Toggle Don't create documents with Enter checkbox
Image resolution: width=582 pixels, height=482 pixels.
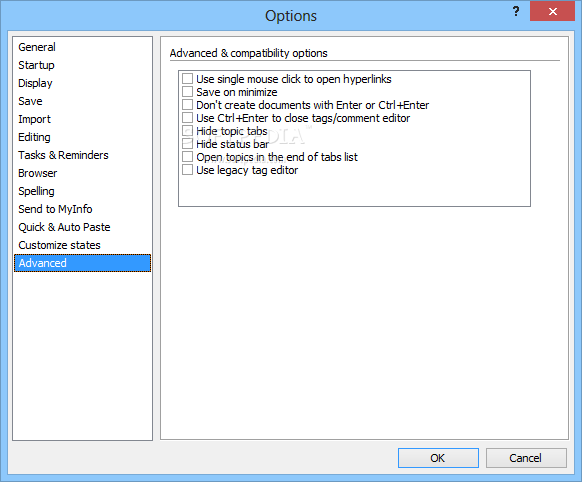[x=187, y=105]
